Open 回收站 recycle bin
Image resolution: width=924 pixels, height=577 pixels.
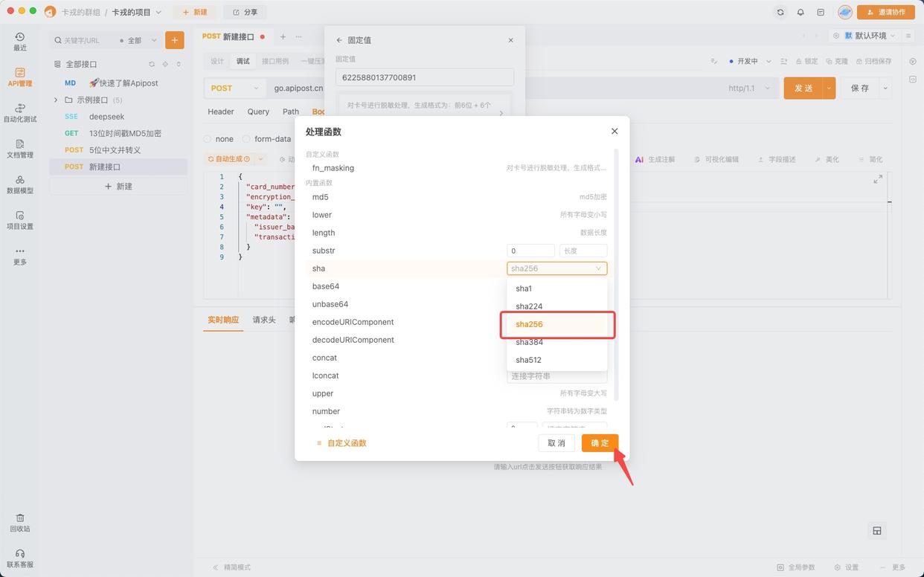coord(20,523)
